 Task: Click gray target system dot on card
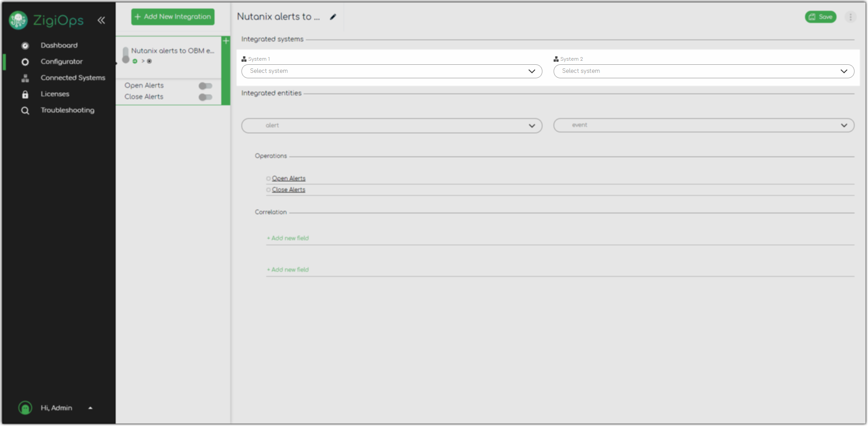[149, 61]
